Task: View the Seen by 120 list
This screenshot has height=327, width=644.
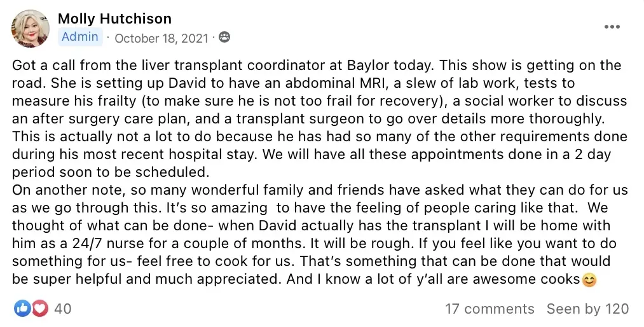Action: click(587, 309)
